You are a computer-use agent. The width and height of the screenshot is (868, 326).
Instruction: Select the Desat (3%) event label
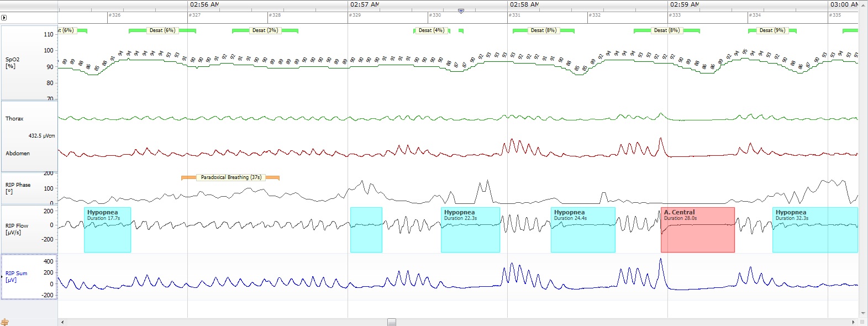[265, 30]
